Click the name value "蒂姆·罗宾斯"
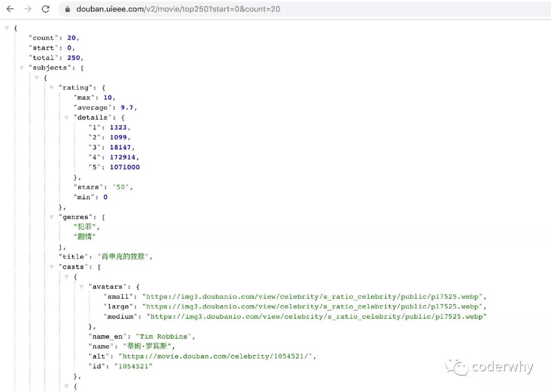Screen dimensions: 551x392 (147, 346)
